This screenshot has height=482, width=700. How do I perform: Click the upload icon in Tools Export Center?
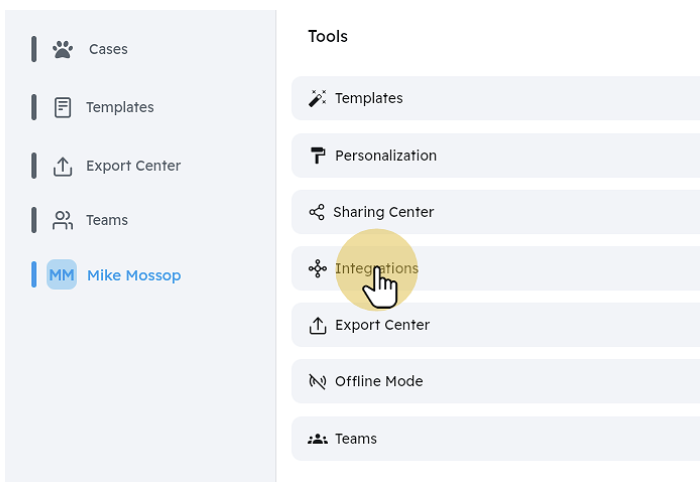317,325
